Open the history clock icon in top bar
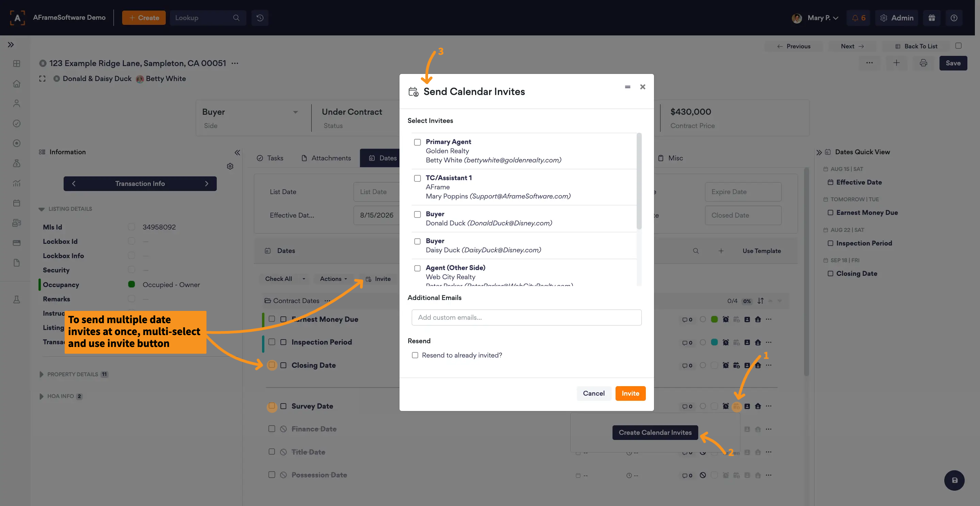The height and width of the screenshot is (506, 980). [x=260, y=18]
